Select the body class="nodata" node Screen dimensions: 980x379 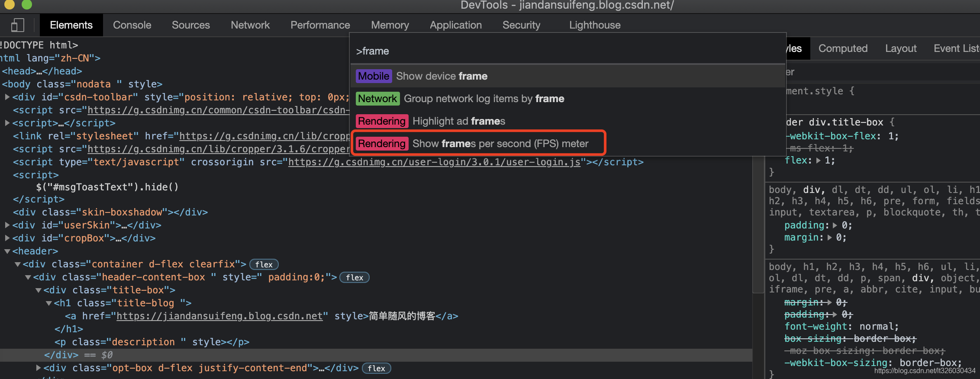pyautogui.click(x=82, y=84)
